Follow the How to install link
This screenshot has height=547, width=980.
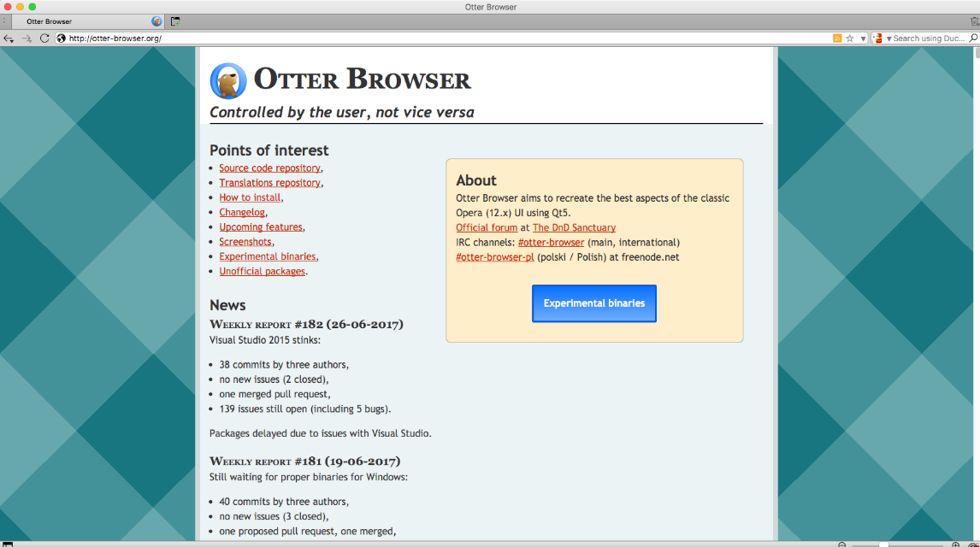point(250,197)
